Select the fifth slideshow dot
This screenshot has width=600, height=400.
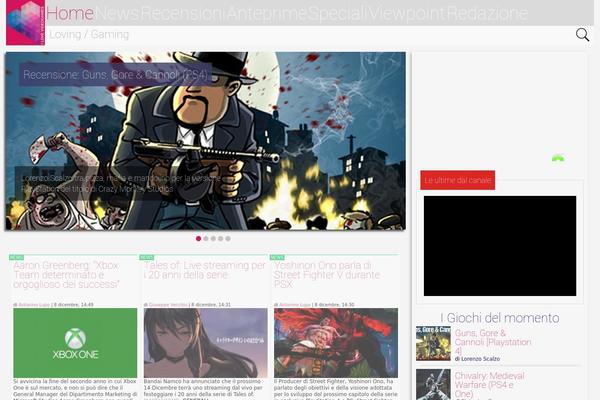pyautogui.click(x=228, y=238)
